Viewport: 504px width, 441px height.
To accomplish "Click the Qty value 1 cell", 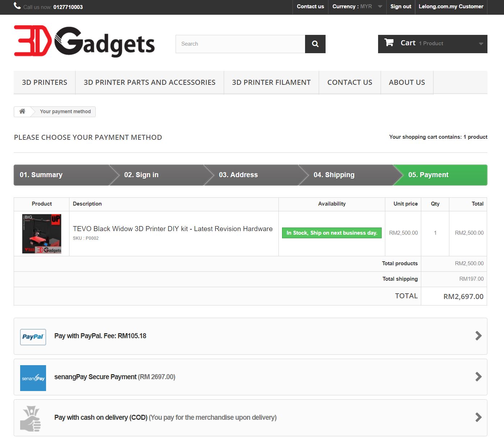I will point(435,233).
